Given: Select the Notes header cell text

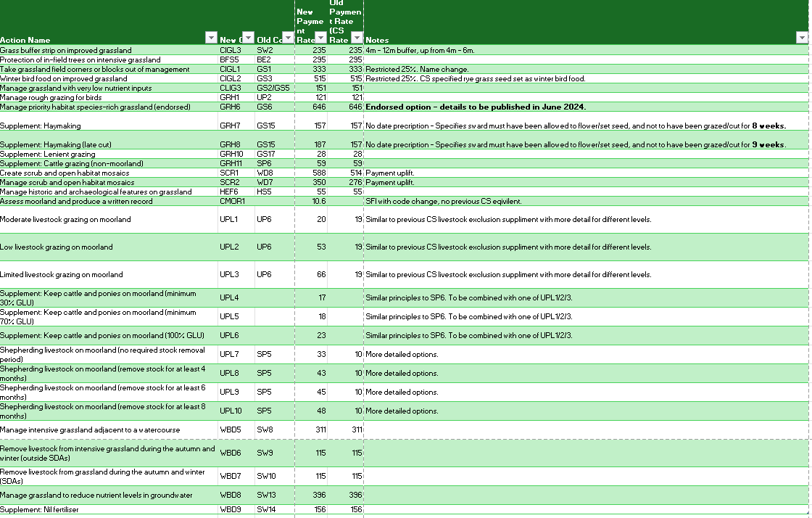Looking at the screenshot, I should pos(377,40).
